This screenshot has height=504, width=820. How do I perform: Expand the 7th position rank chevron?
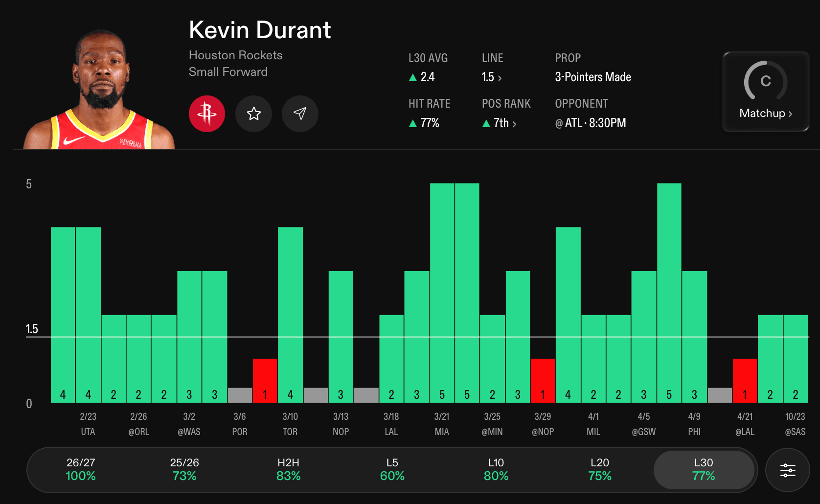[x=514, y=124]
